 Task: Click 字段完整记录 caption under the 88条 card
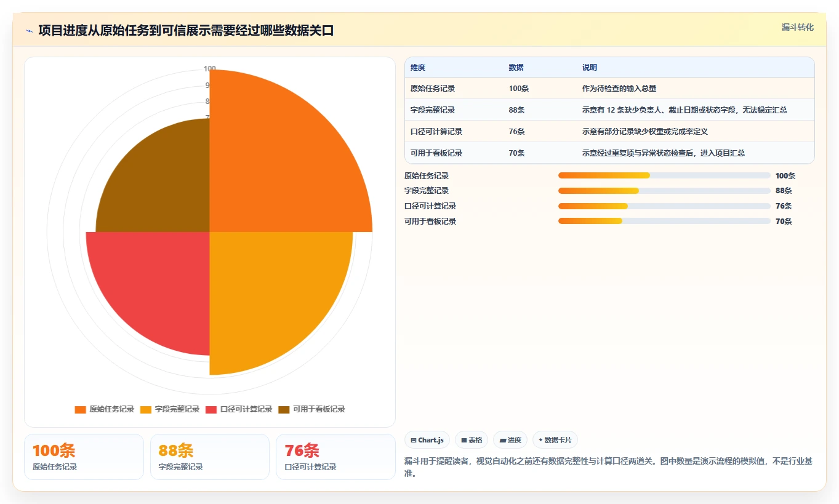click(181, 467)
